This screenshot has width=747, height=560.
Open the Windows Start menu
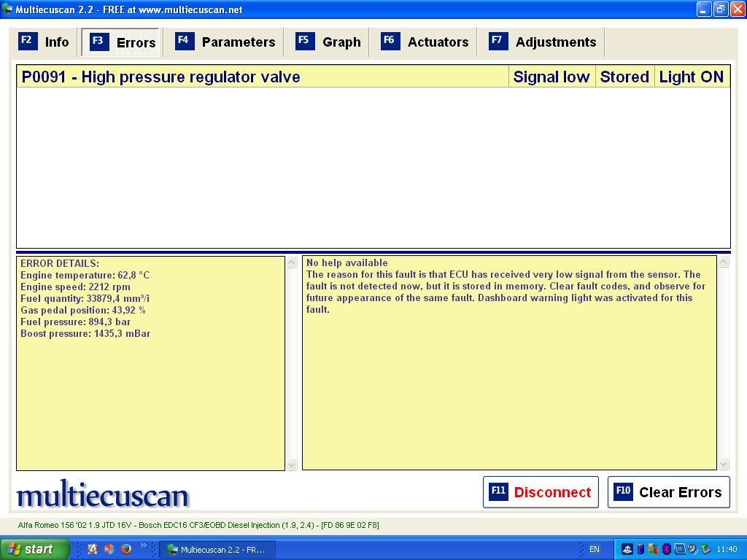click(34, 549)
